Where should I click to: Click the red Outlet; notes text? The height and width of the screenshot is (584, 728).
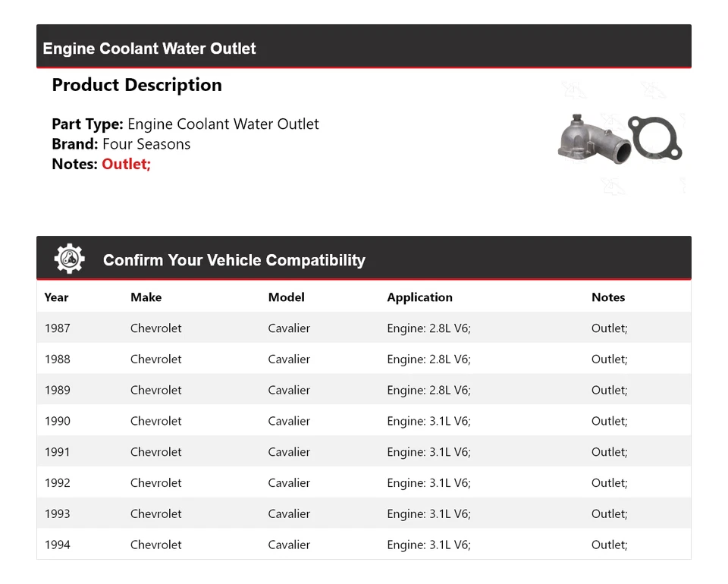pos(126,164)
